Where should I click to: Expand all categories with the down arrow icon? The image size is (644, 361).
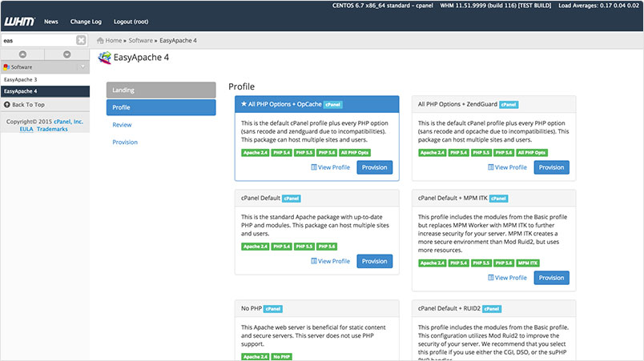67,54
